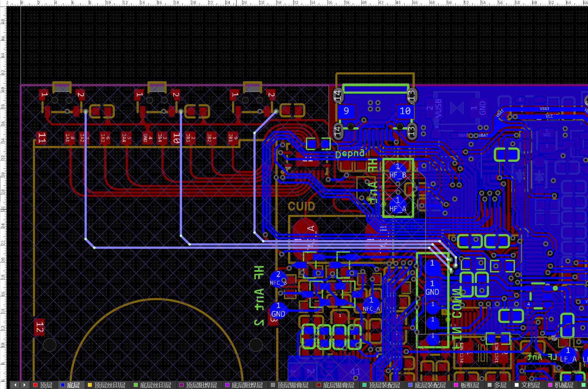Select pad 9 on the USB connector
Viewport: 588px width, 389px height.
[x=346, y=111]
